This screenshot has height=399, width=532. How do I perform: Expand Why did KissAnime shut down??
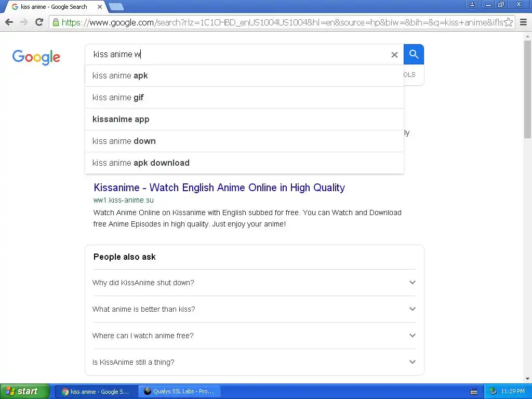pos(254,283)
